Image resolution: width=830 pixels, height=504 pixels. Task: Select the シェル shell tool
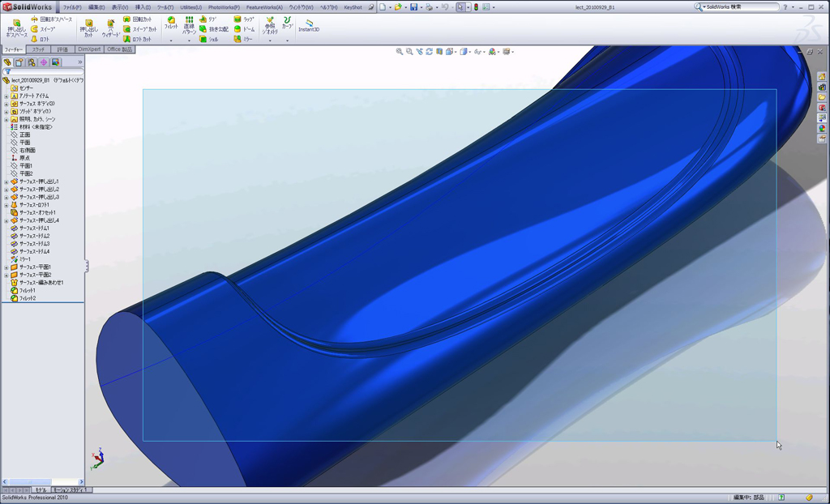coord(208,39)
